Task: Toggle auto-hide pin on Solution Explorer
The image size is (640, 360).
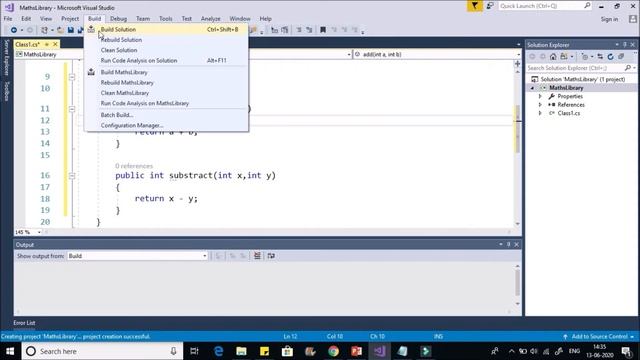Action: coord(624,44)
